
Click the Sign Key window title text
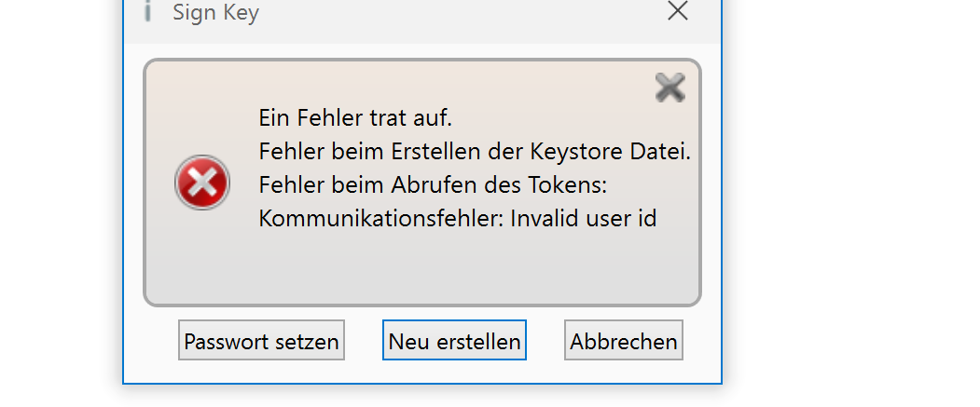(215, 12)
